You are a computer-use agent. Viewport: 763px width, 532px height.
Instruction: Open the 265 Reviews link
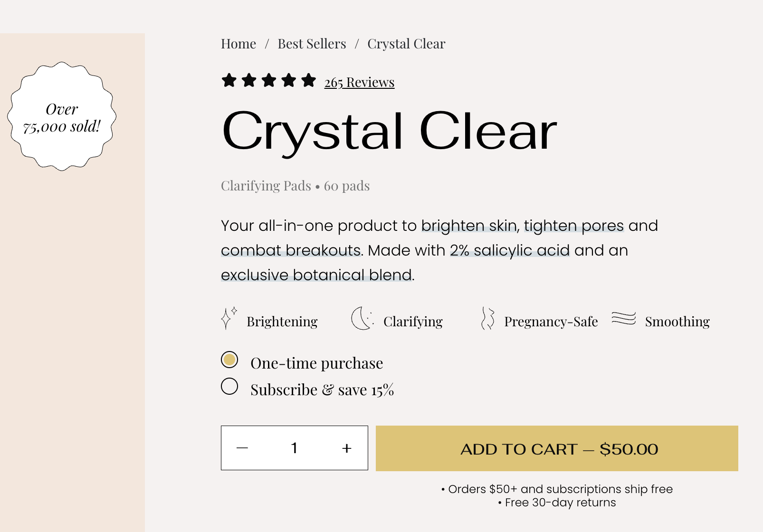(359, 82)
